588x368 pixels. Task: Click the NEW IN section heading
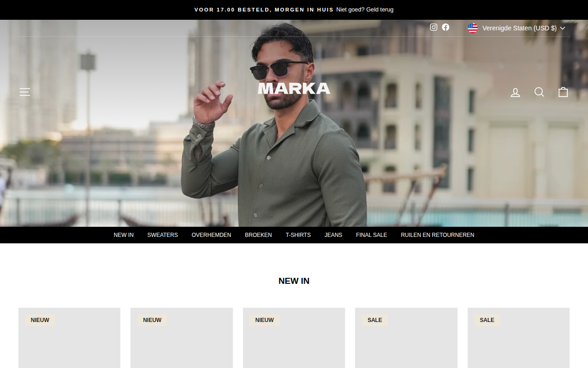(294, 281)
